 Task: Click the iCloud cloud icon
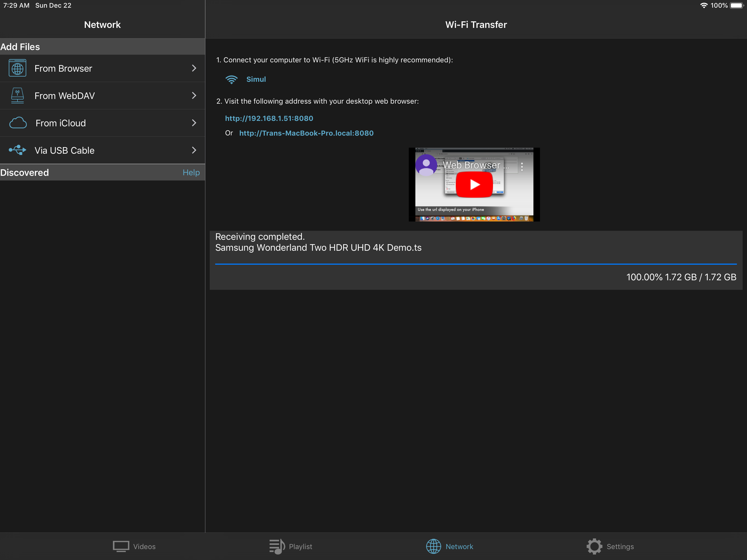pos(18,123)
